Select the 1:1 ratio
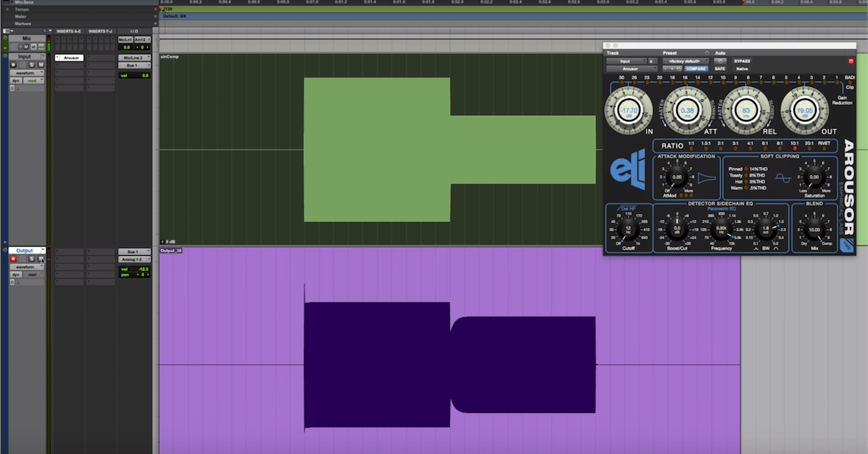 click(691, 147)
